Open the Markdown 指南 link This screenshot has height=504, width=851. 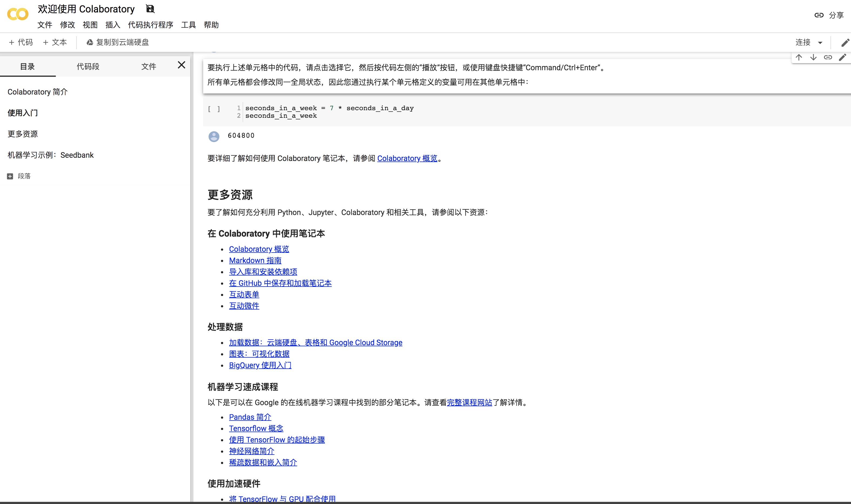pos(255,260)
